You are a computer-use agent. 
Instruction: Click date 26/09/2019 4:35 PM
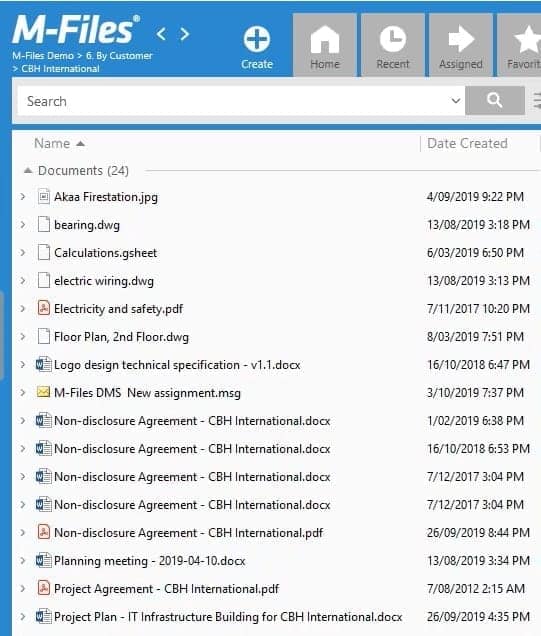478,617
